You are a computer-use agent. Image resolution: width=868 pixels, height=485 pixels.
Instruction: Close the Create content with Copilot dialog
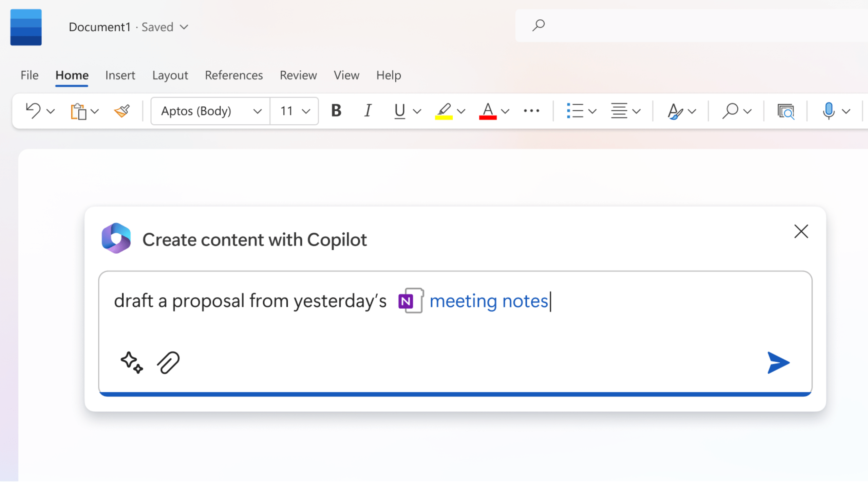point(801,231)
